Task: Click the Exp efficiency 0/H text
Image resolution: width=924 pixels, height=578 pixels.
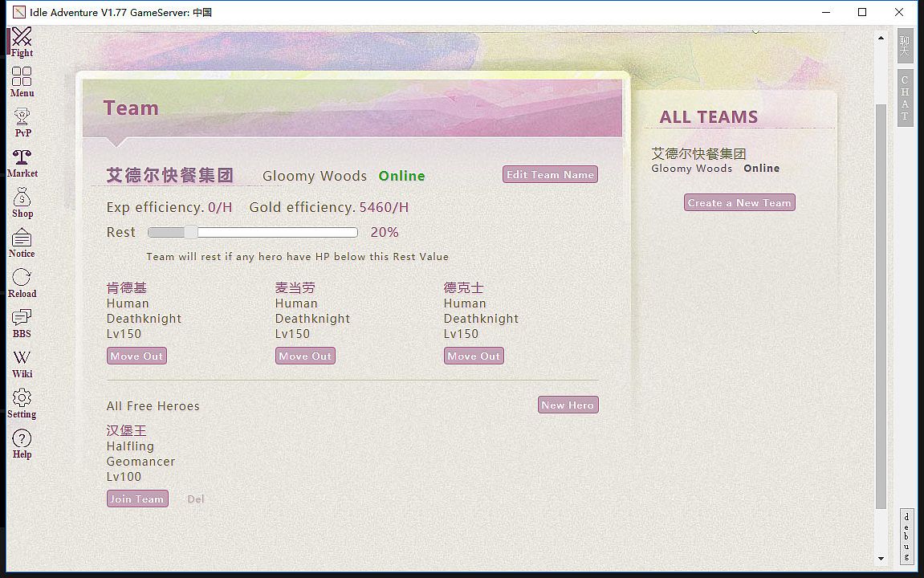Action: coord(169,207)
